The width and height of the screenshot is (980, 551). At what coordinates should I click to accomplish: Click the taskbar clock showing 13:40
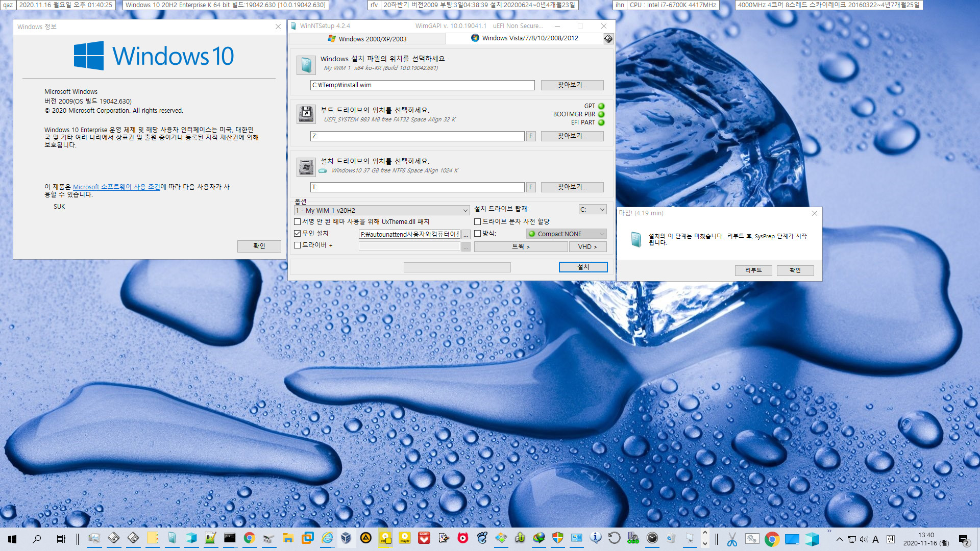(x=926, y=539)
